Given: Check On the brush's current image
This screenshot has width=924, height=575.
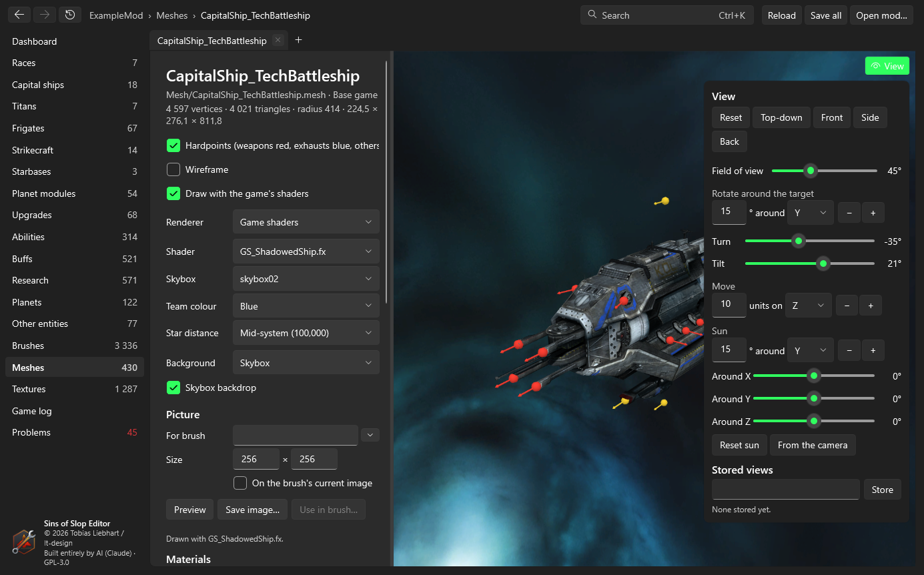Looking at the screenshot, I should pos(240,483).
